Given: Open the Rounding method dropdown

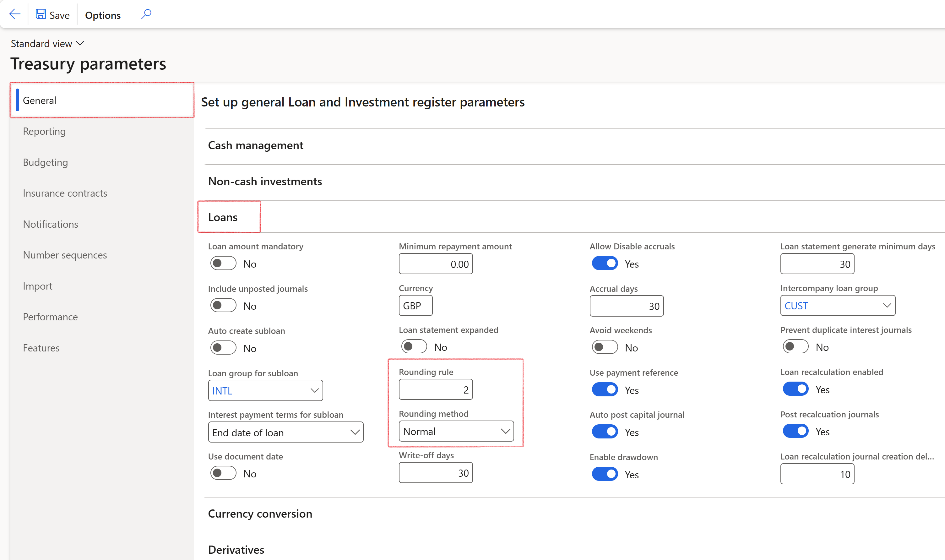Looking at the screenshot, I should [456, 431].
